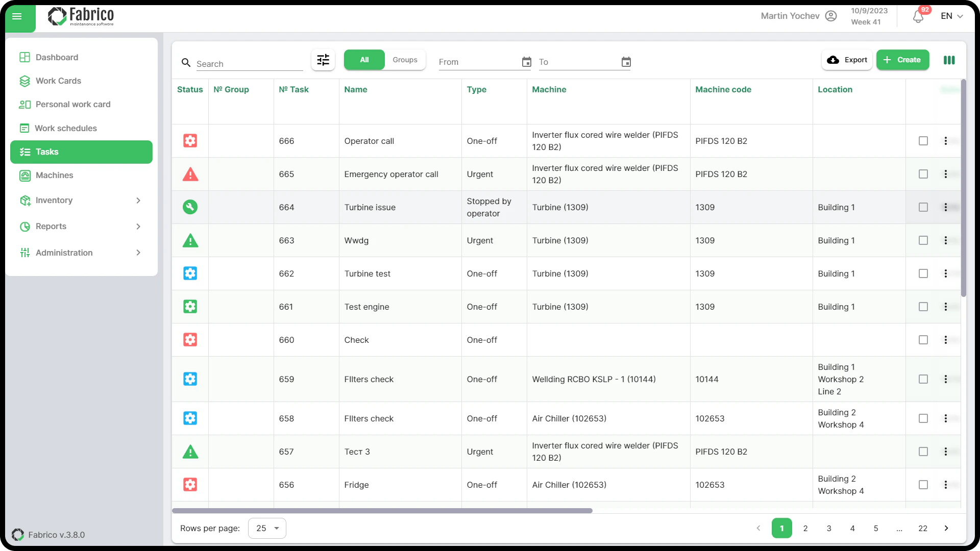
Task: Expand the Reports section
Action: click(x=81, y=227)
